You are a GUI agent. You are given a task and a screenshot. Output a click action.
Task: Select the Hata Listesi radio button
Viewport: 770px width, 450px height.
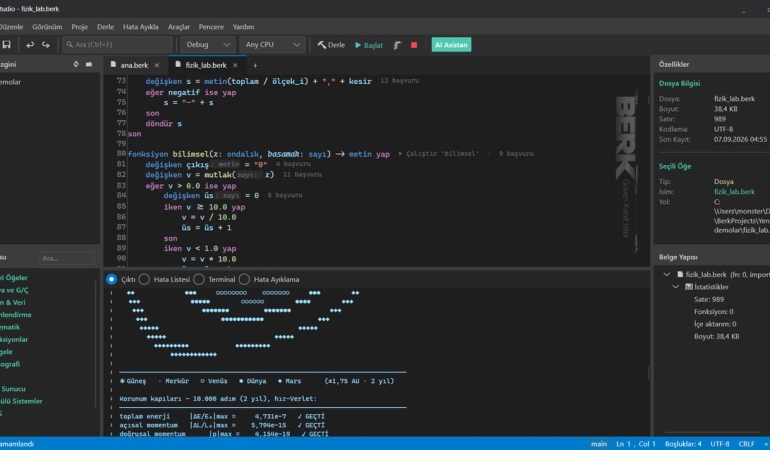144,279
